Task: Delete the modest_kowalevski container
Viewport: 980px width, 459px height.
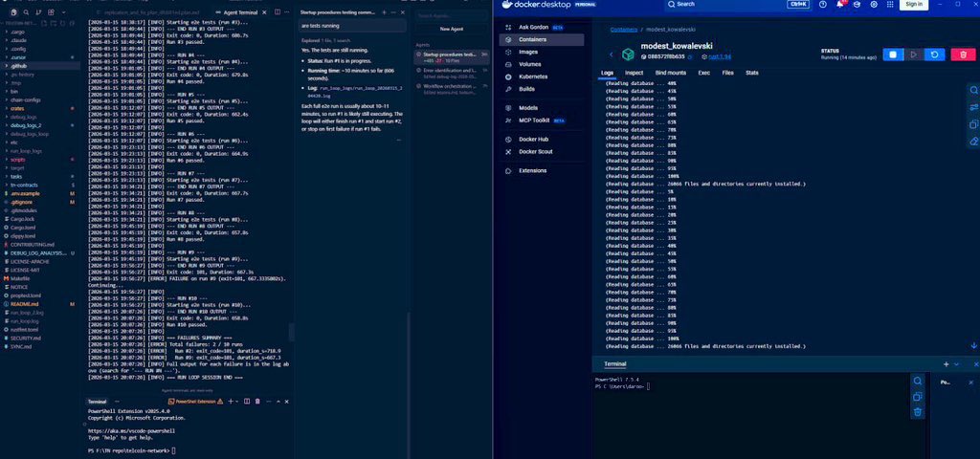Action: pyautogui.click(x=963, y=55)
